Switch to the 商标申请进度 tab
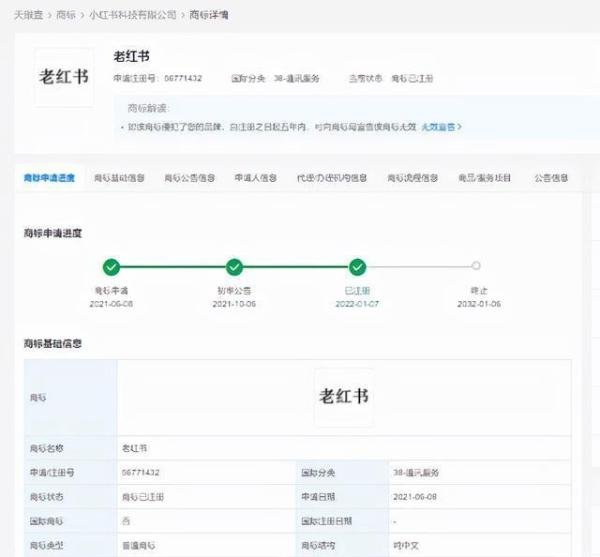The width and height of the screenshot is (600, 557). point(49,178)
